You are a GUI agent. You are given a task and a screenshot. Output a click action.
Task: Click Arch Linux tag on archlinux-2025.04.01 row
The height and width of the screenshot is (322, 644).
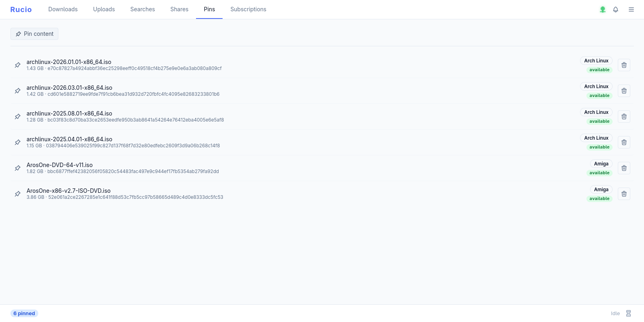pyautogui.click(x=596, y=138)
